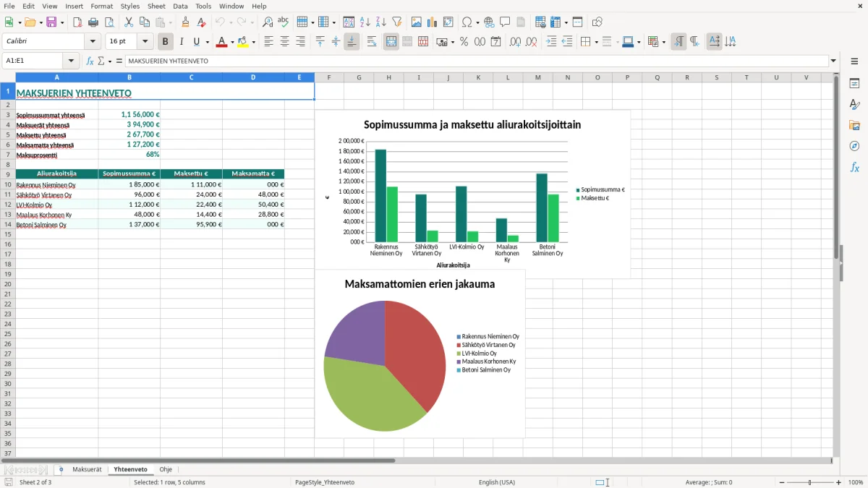Toggle Align Bottom vertical alignment
This screenshot has height=488, width=868.
pos(352,42)
